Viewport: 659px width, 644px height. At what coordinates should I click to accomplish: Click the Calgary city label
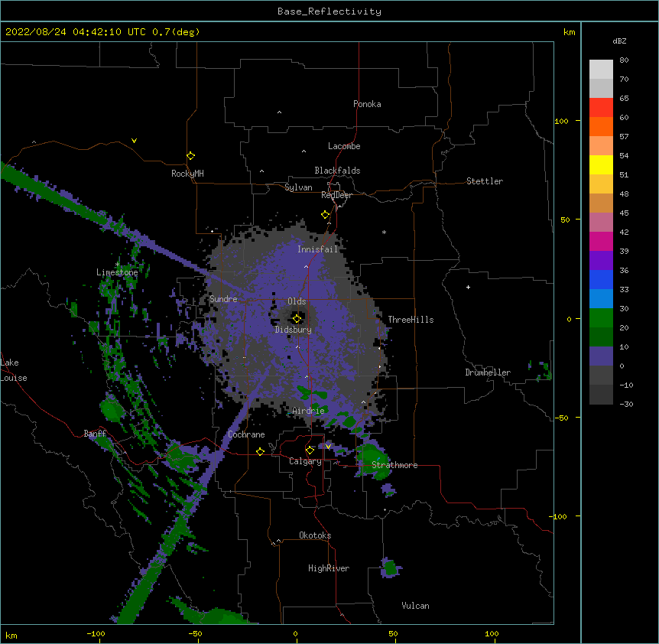click(x=306, y=461)
